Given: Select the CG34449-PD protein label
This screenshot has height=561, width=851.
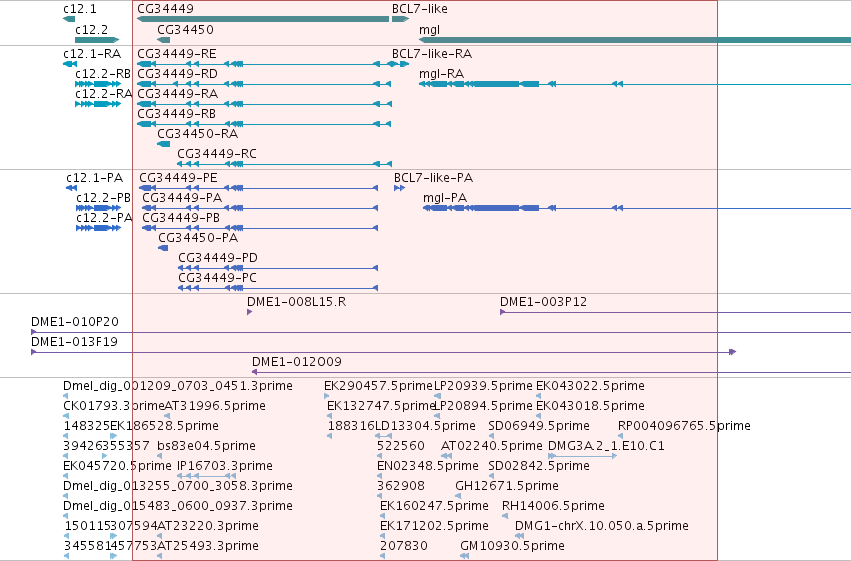Looking at the screenshot, I should [x=218, y=258].
